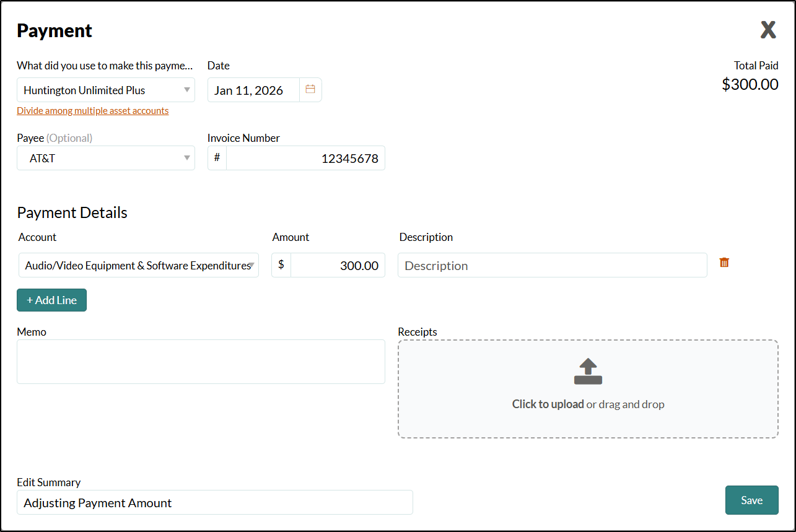This screenshot has width=796, height=532.
Task: Click the 'Click to upload' text
Action: pos(548,404)
